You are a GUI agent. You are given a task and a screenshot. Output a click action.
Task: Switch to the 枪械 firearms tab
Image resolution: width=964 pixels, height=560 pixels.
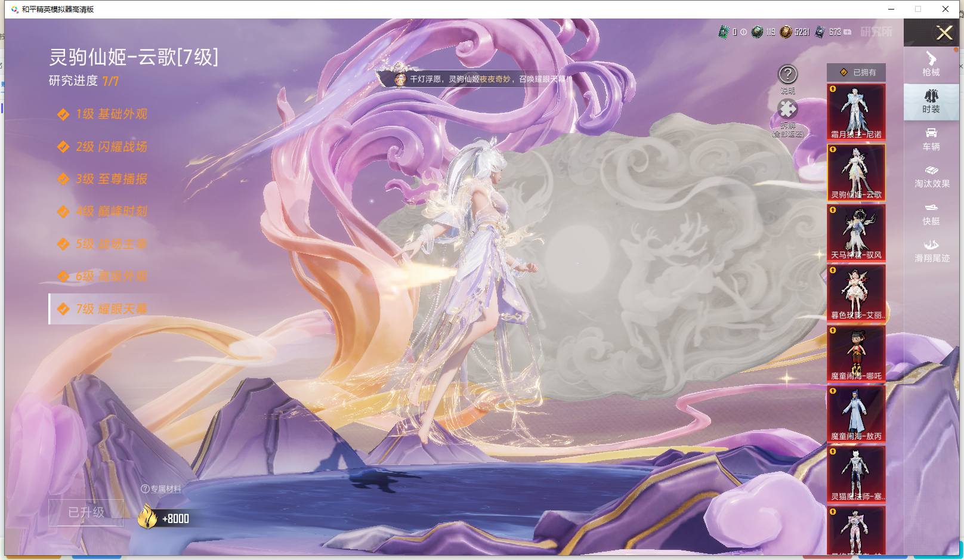click(931, 64)
